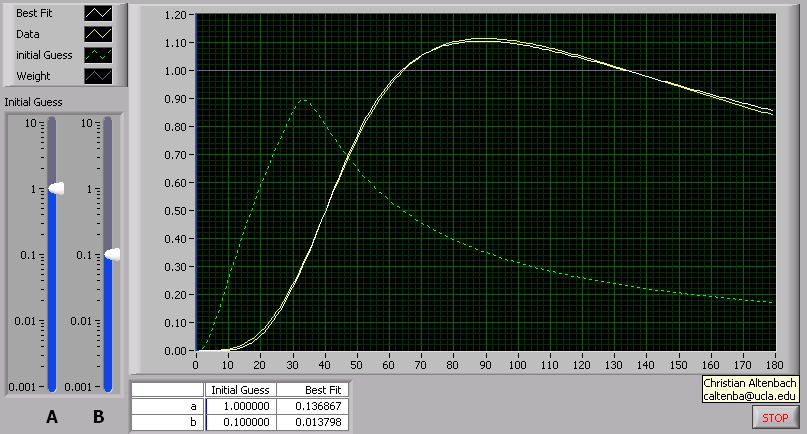Click the 1.00 y-axis tick label

176,71
